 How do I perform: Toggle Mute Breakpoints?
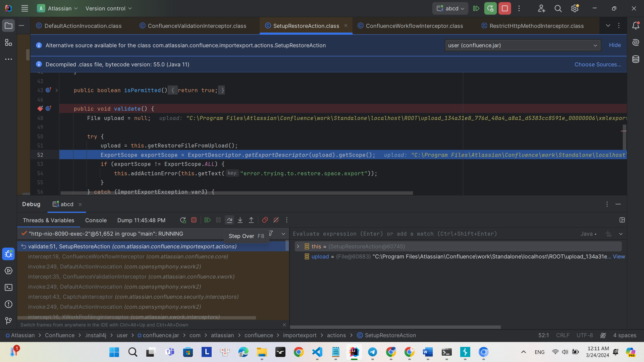click(x=276, y=220)
